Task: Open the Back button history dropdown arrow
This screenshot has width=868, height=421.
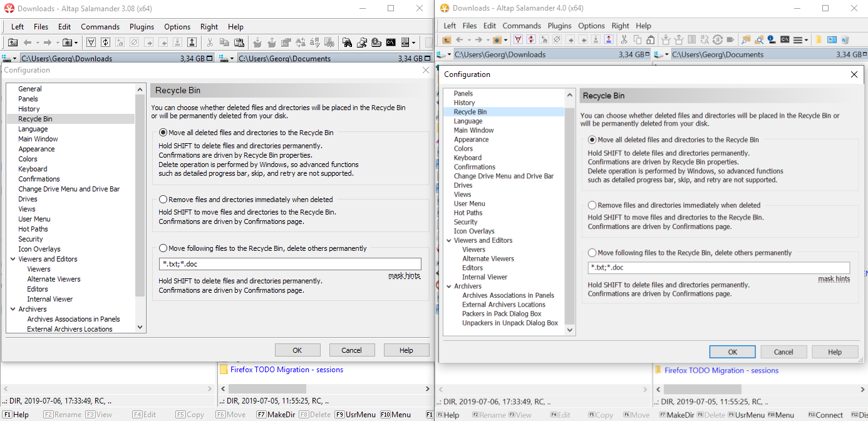Action: [x=37, y=42]
